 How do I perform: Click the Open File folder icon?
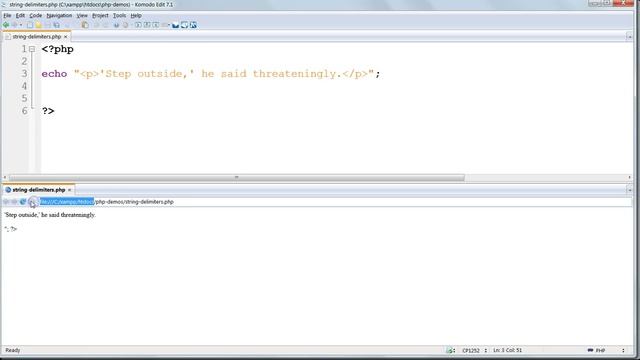38,25
